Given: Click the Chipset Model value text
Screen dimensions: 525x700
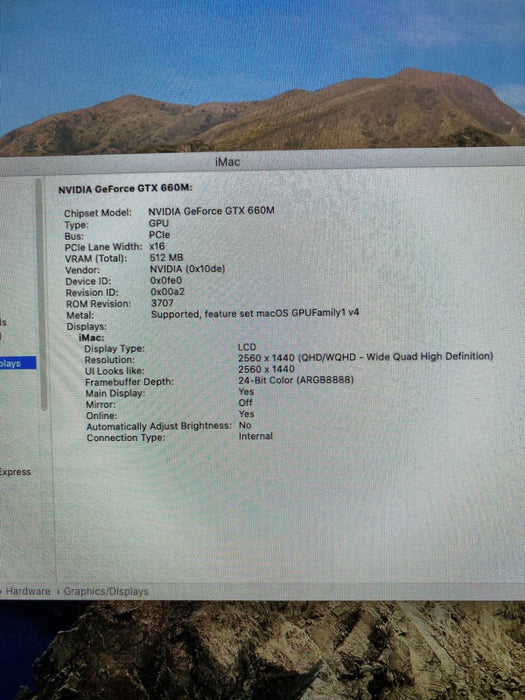Looking at the screenshot, I should pos(211,211).
